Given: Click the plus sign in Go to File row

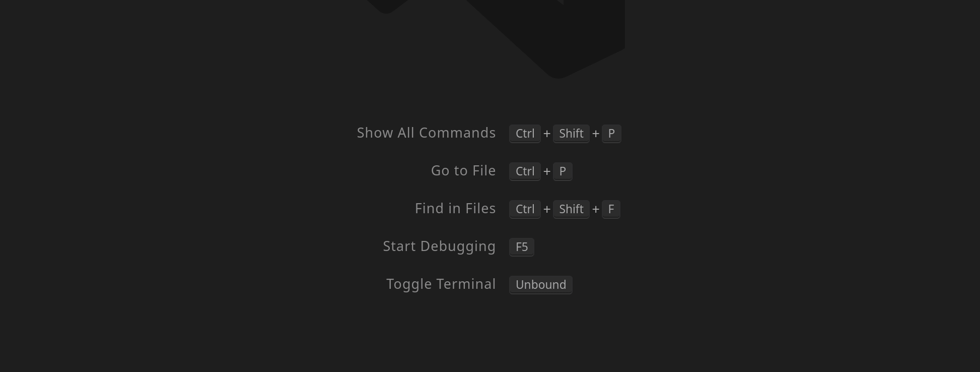Looking at the screenshot, I should click(x=547, y=171).
